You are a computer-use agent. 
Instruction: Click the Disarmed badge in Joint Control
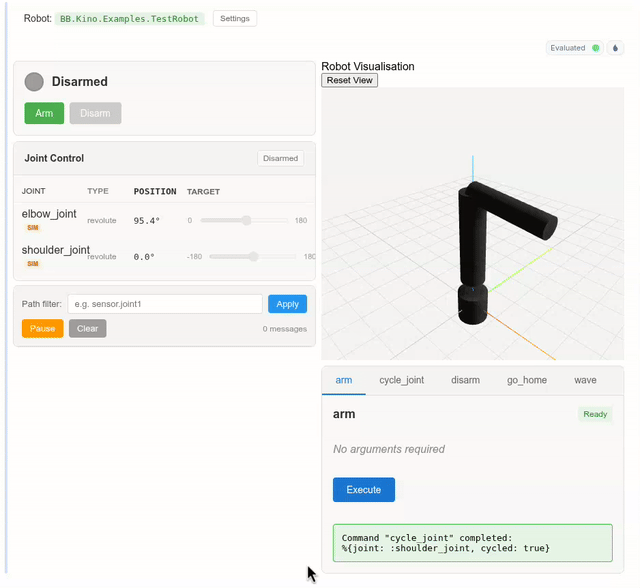click(x=280, y=158)
